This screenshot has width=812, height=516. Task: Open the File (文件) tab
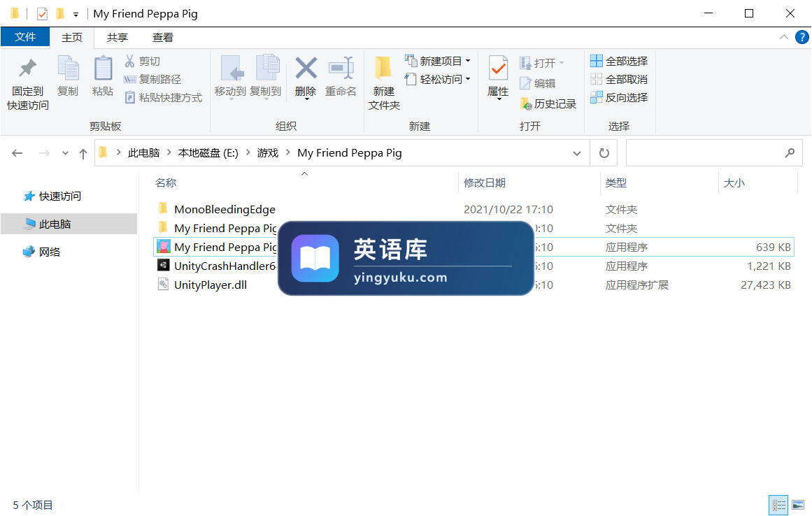click(x=25, y=37)
